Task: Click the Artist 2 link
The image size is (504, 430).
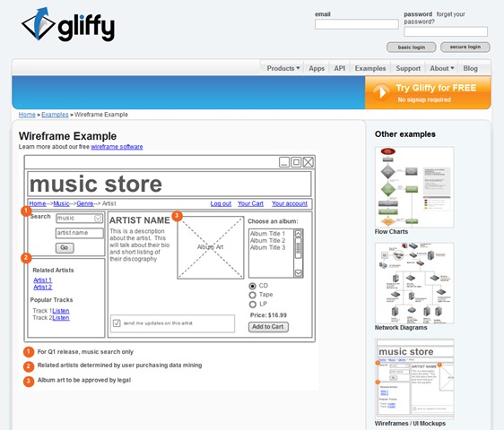Action: [x=43, y=287]
